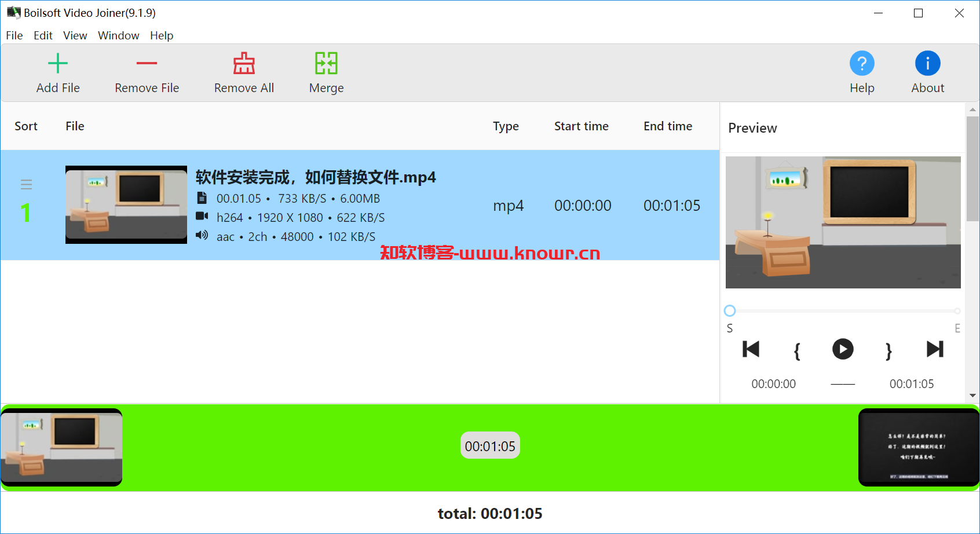Play the preview video

pyautogui.click(x=843, y=349)
